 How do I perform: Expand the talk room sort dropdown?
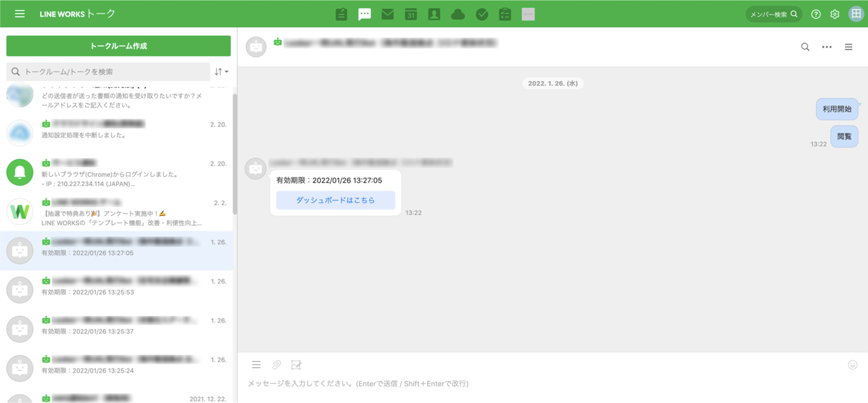[x=221, y=72]
